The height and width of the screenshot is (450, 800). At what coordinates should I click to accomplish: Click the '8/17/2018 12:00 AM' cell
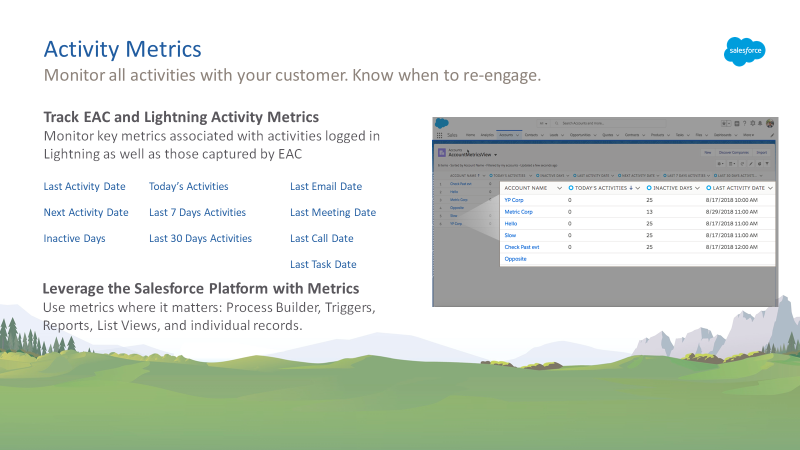tap(732, 247)
